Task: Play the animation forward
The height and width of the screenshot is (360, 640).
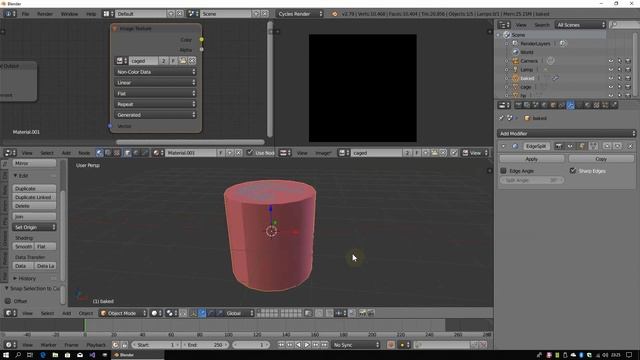Action: [307, 345]
